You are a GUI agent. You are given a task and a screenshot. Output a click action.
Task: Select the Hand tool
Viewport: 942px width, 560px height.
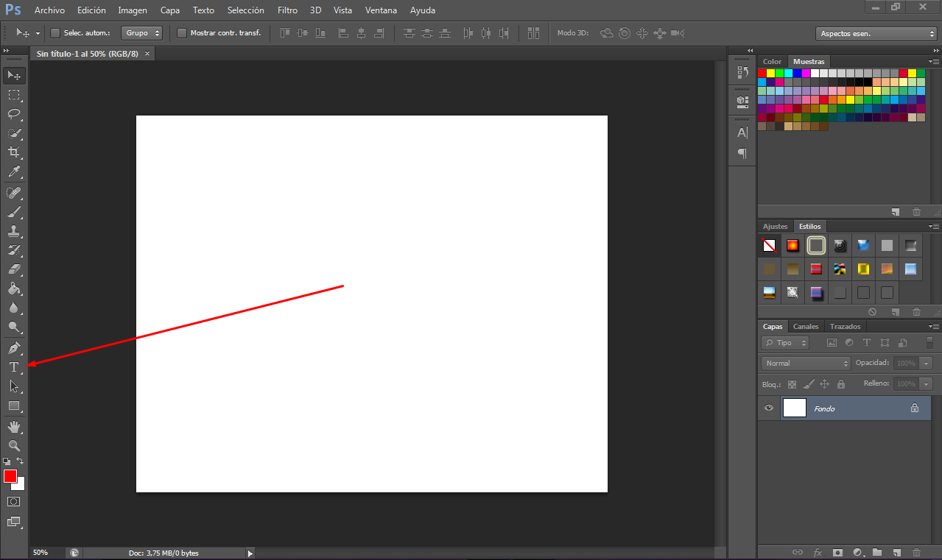(14, 426)
